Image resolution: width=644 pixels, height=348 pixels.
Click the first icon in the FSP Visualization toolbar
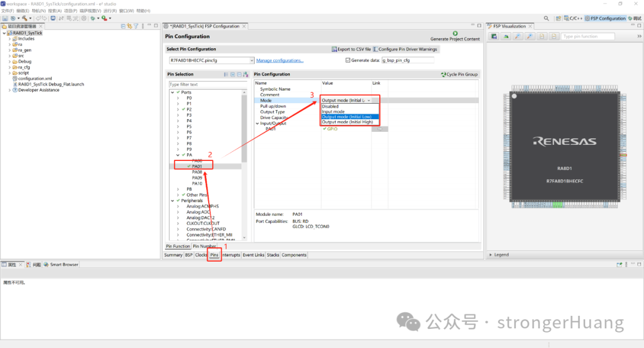click(x=494, y=36)
